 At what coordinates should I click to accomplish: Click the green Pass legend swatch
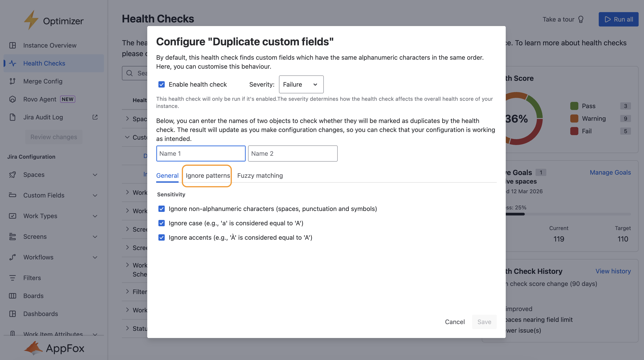(574, 106)
